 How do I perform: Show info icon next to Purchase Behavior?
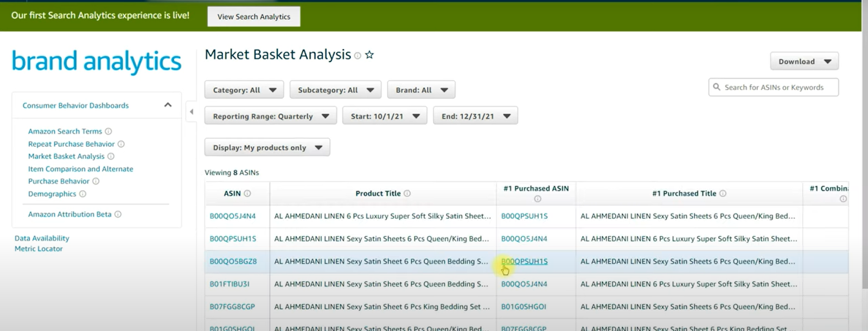point(96,181)
